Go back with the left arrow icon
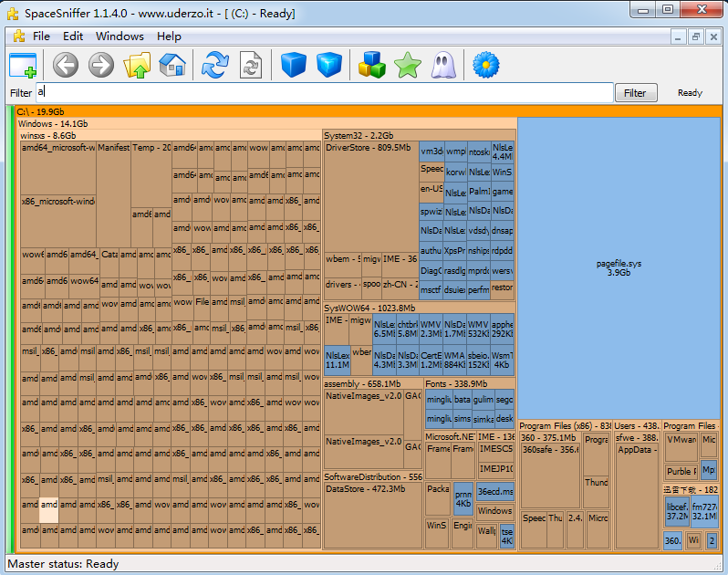 pyautogui.click(x=66, y=65)
